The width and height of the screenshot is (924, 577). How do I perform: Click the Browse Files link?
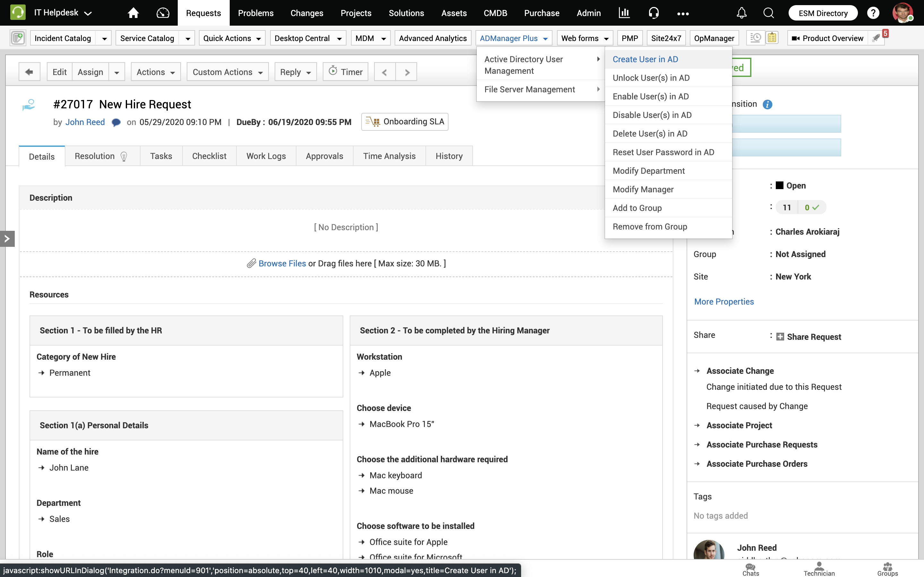tap(282, 263)
